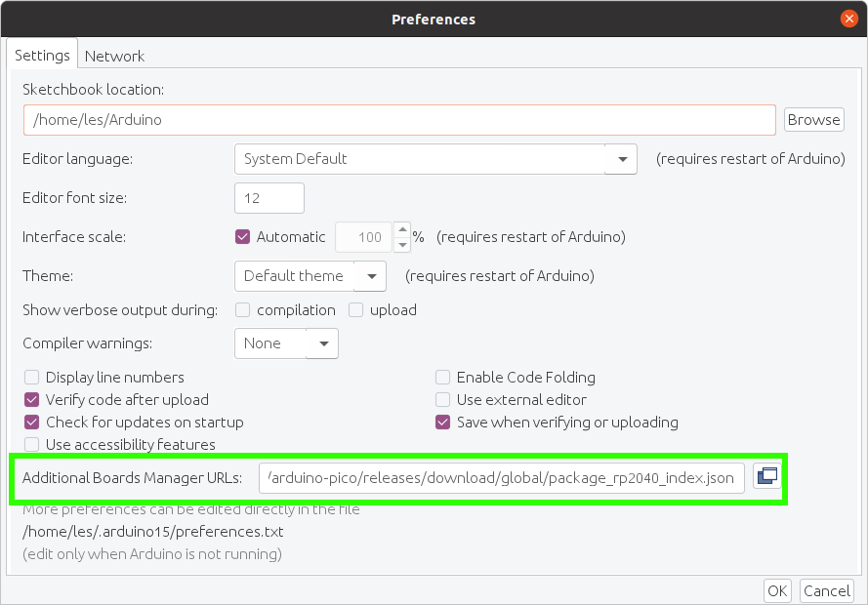Switch to the Network tab
This screenshot has height=605, width=868.
[x=114, y=56]
